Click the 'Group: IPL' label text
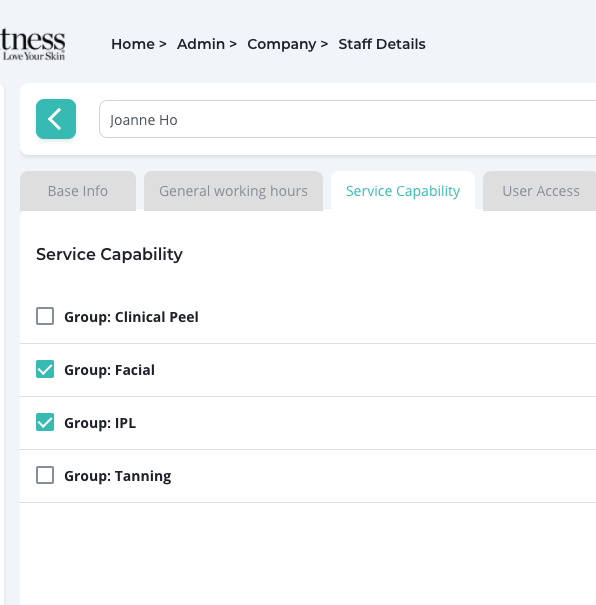Image resolution: width=596 pixels, height=605 pixels. [x=100, y=423]
